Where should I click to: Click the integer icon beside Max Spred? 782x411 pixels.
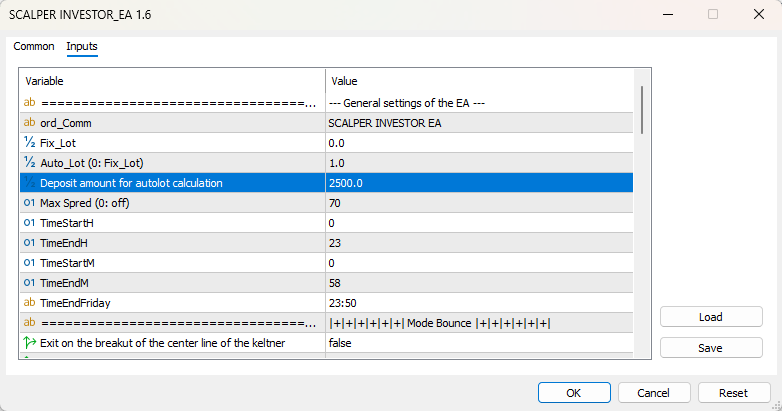29,203
